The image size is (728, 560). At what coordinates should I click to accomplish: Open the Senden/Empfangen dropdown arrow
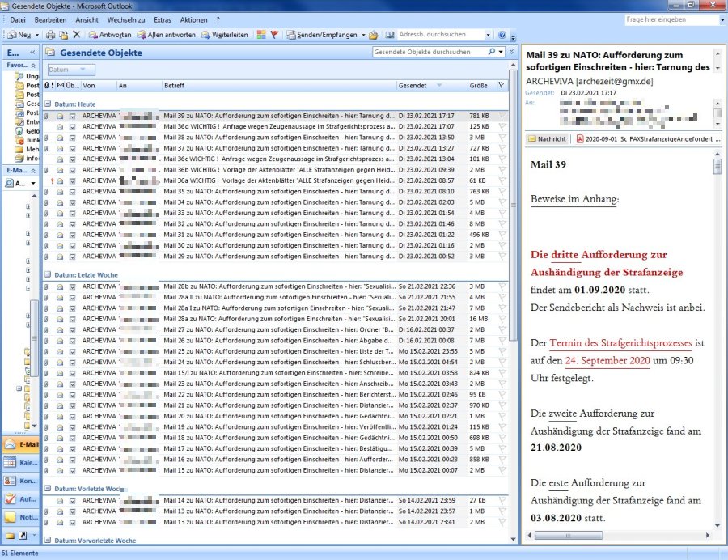point(363,35)
